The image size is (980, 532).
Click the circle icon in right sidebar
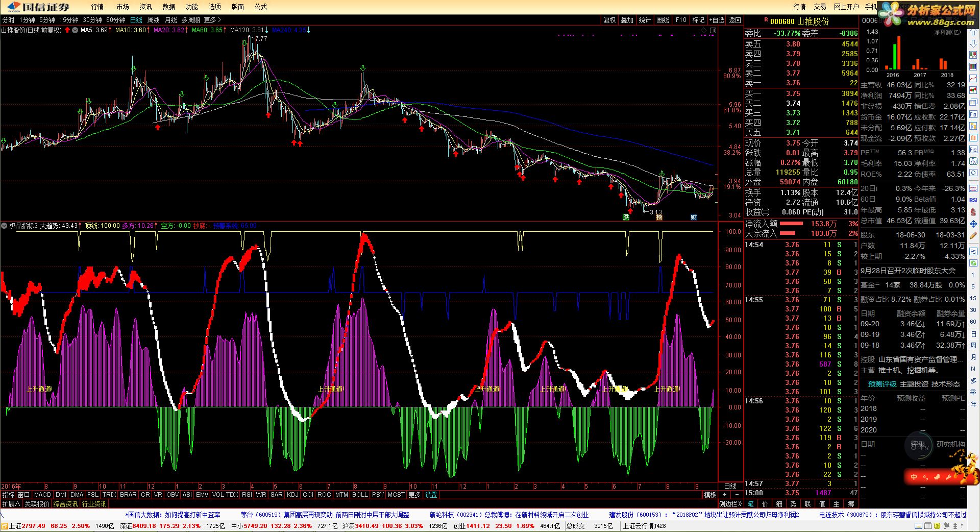tap(973, 173)
